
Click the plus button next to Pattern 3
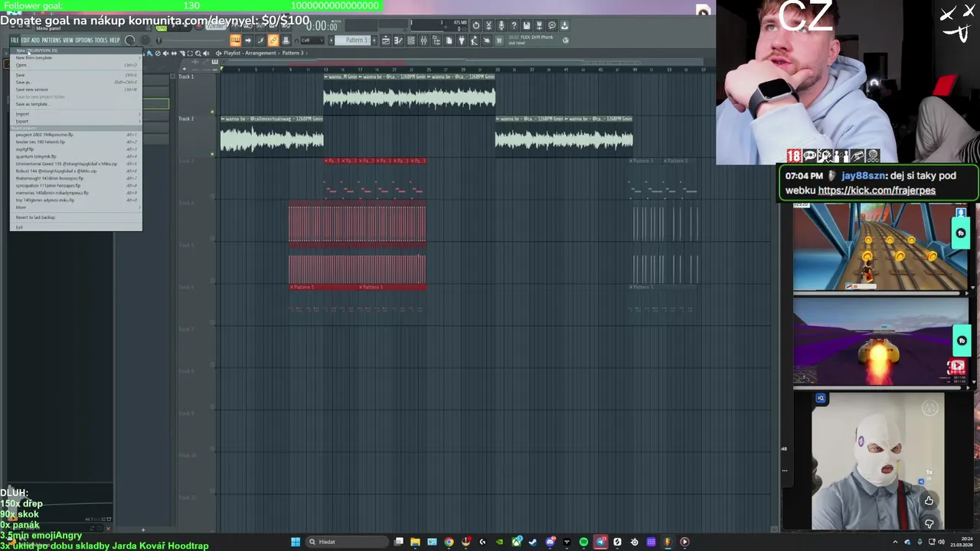tap(374, 40)
